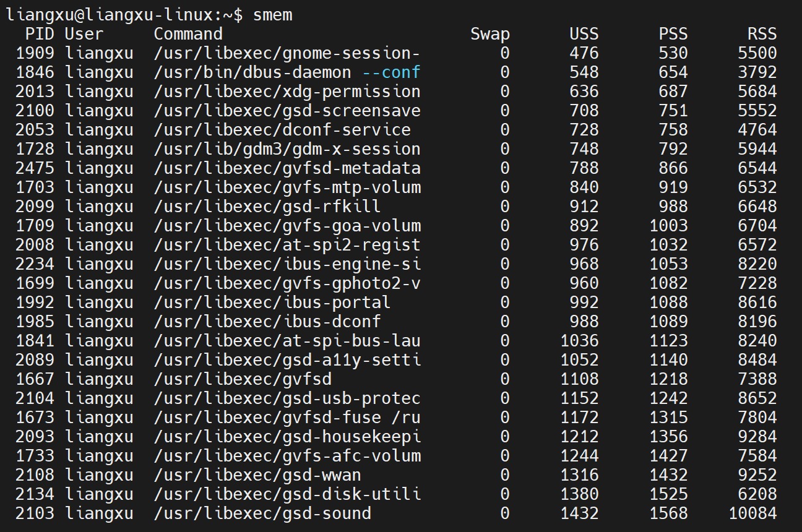Click the liangxu username on the ibus-portal row
This screenshot has height=532, width=802.
point(100,302)
